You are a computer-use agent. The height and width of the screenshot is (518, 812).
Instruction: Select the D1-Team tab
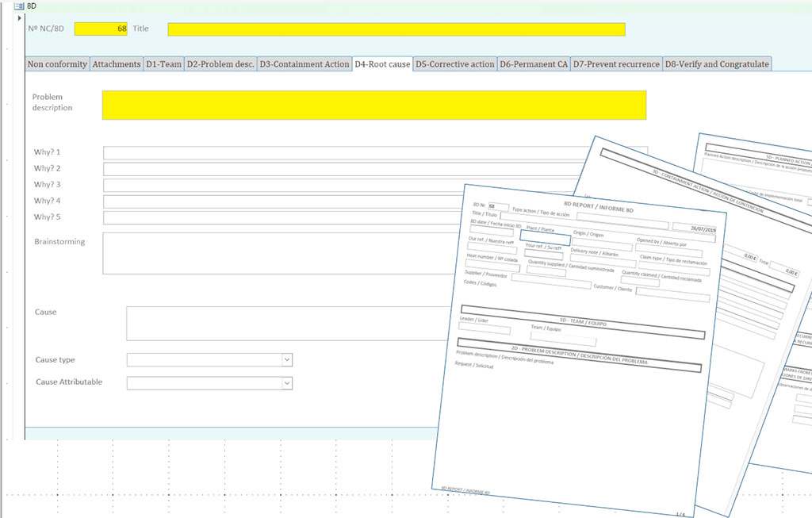point(163,64)
